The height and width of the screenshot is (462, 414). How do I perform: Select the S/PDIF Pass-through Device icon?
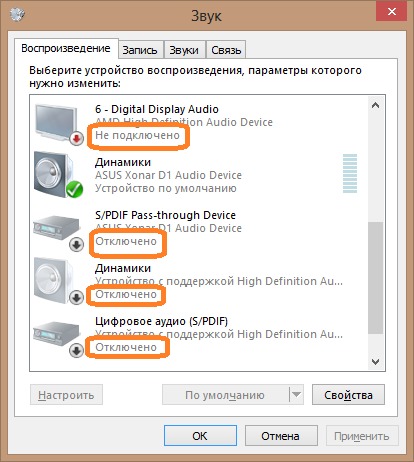(57, 228)
